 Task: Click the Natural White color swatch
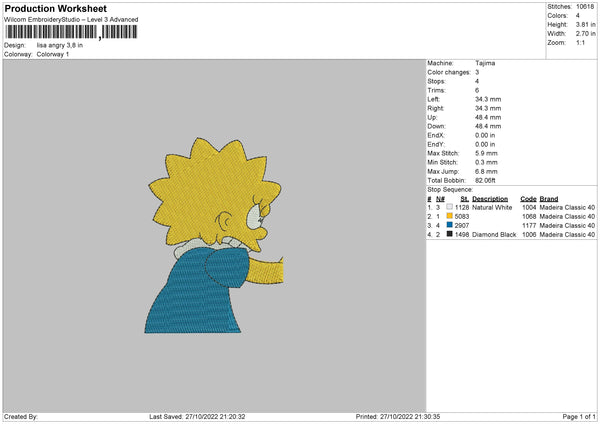point(449,207)
